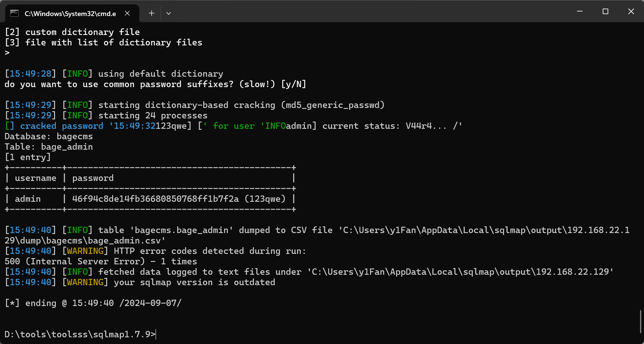Maximize the terminal window
Screen dimensions: 644x344
(605, 12)
